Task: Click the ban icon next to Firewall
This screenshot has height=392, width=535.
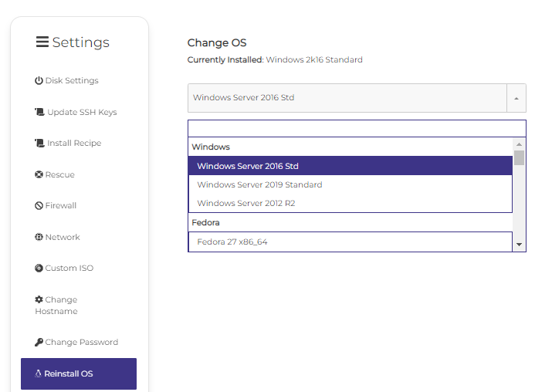Action: point(39,205)
